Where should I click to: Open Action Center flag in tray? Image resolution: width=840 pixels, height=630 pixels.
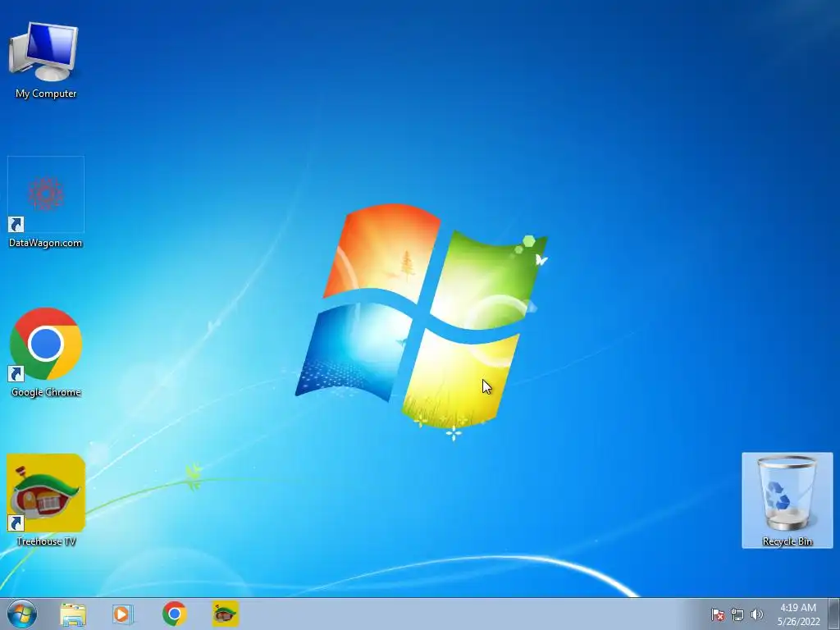coord(717,614)
